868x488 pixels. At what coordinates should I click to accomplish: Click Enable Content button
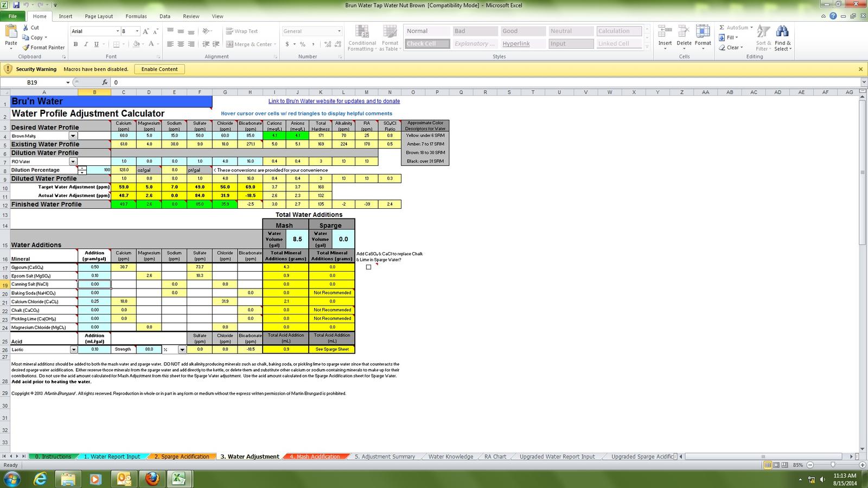click(x=159, y=69)
